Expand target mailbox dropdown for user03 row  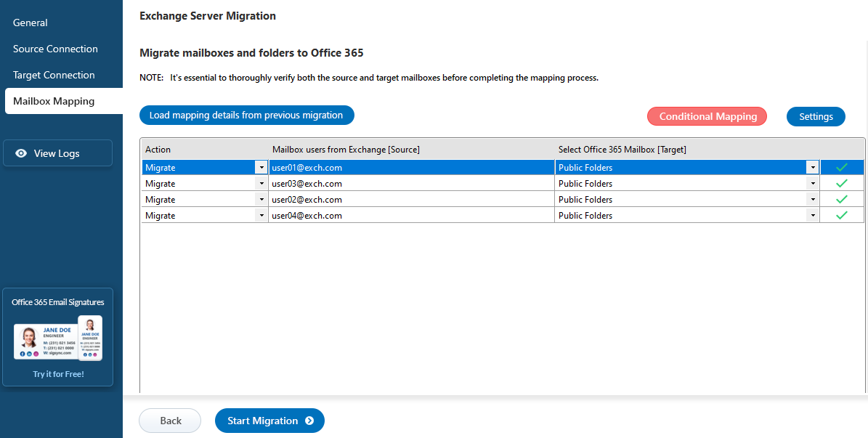click(x=813, y=184)
